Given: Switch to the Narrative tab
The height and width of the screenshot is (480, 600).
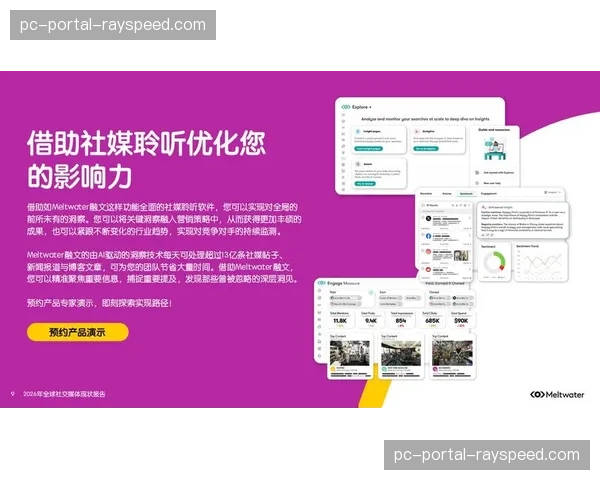Looking at the screenshot, I should 426,194.
